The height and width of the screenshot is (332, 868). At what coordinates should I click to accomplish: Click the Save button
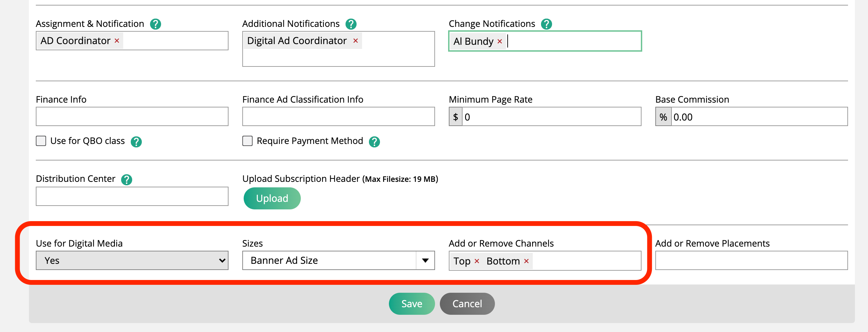point(412,303)
